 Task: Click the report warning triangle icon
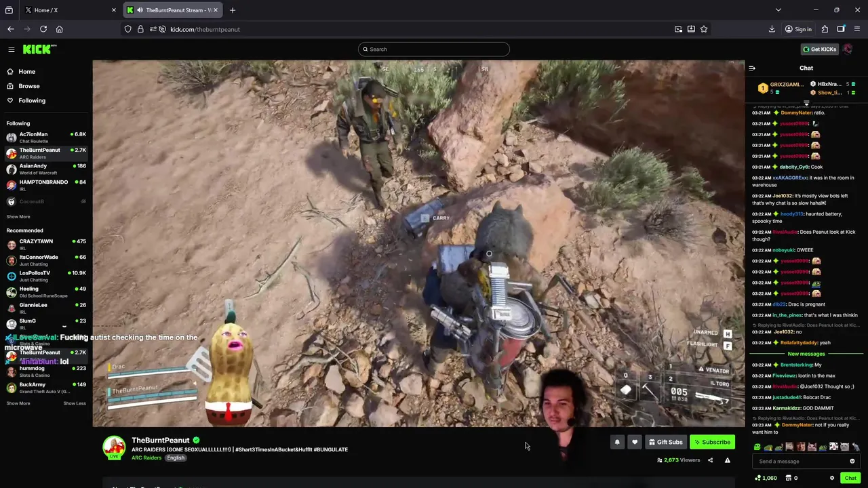point(727,460)
